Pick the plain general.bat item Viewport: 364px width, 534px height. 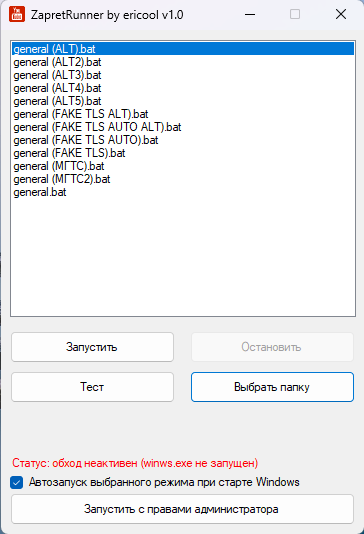[183, 192]
